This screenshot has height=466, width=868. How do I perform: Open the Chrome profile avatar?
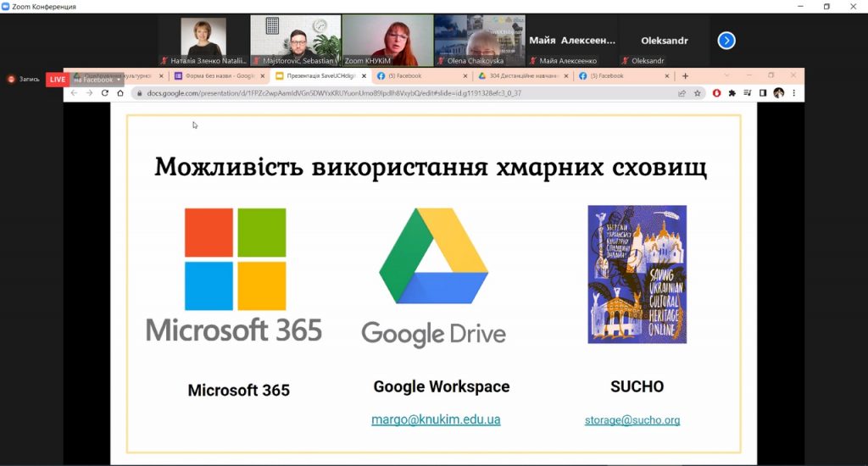tap(778, 93)
